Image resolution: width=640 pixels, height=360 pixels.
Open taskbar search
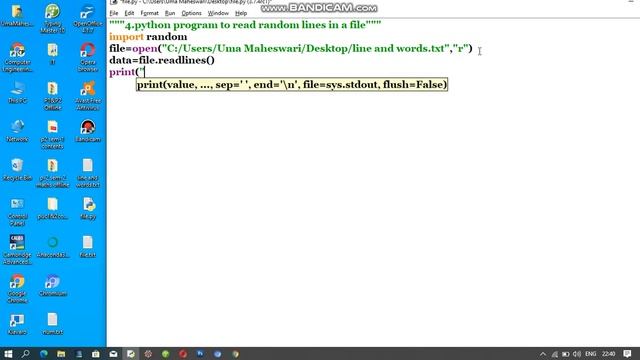tap(25, 353)
